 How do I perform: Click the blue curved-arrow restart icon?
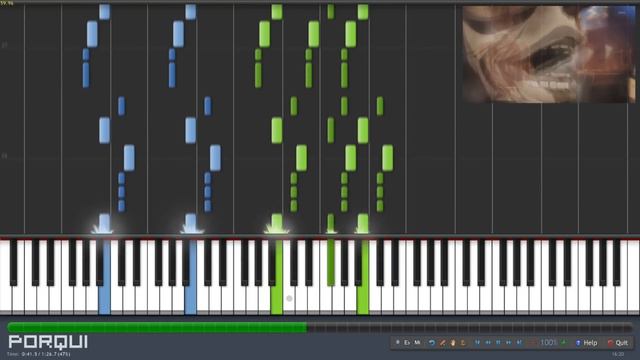tap(431, 343)
